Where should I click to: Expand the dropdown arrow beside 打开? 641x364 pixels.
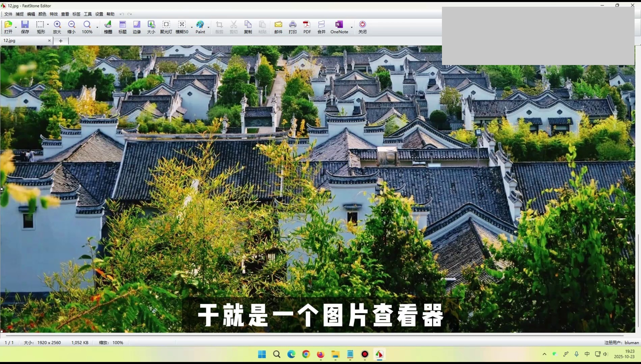click(16, 27)
